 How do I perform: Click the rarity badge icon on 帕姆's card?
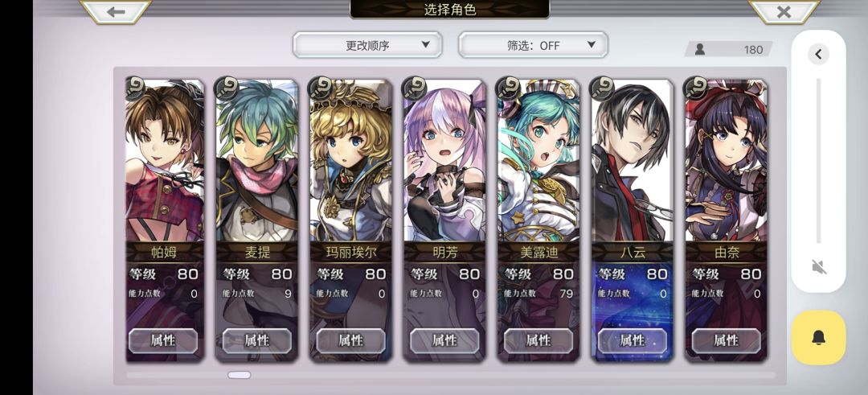[134, 88]
